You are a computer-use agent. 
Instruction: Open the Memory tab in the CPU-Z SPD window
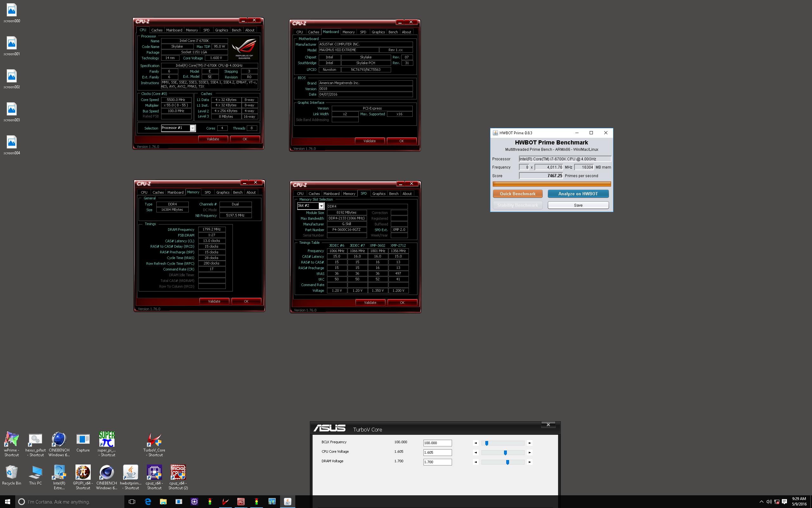tap(349, 194)
